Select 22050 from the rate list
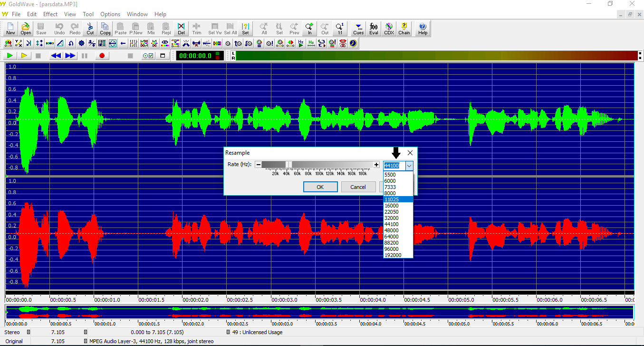 pos(392,212)
